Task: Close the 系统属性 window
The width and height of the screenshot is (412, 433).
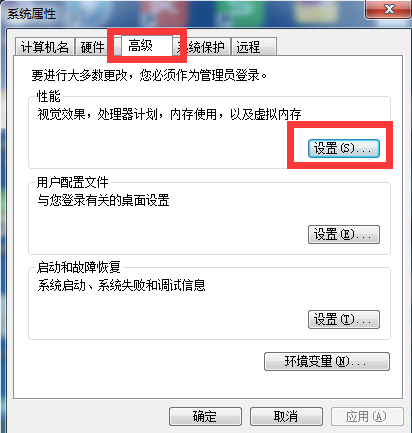Action: (x=389, y=9)
